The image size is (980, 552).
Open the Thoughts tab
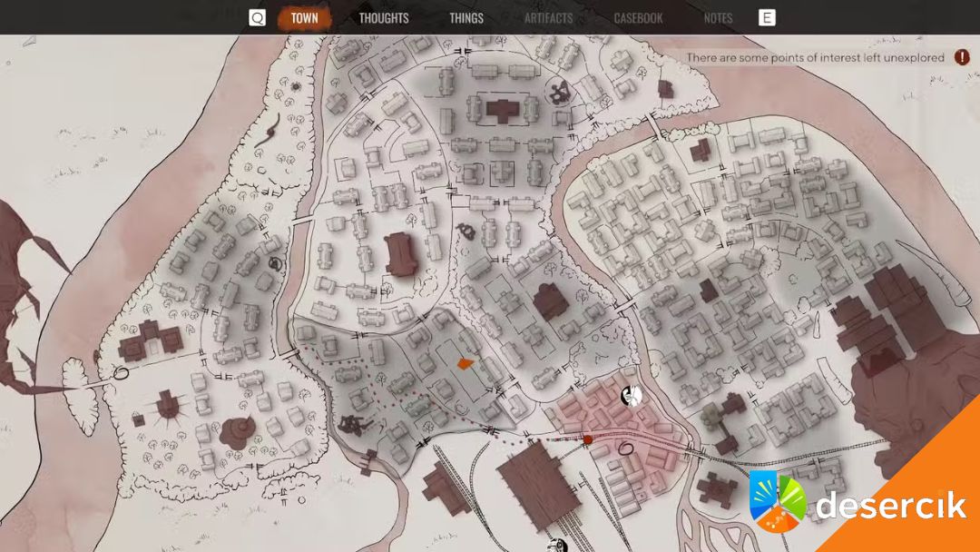tap(383, 18)
